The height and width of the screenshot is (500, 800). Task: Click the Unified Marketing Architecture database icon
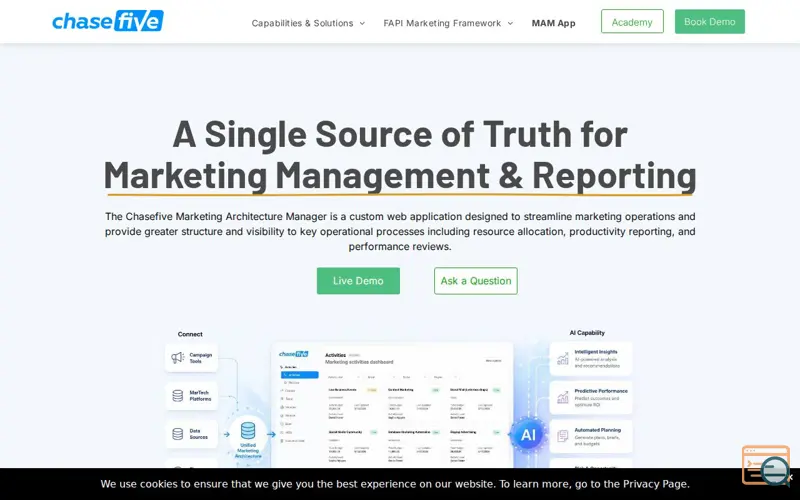[x=248, y=431]
